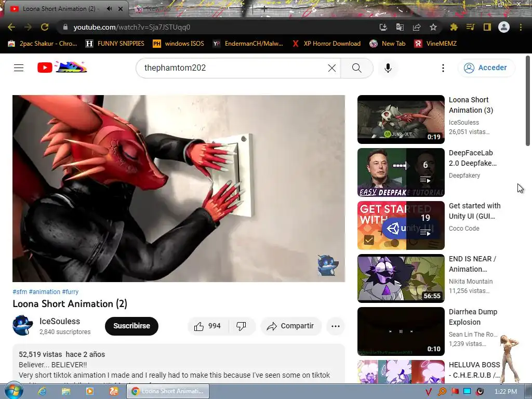532x399 pixels.
Task: Open Get started with Unity UI playlist
Action: (x=401, y=225)
